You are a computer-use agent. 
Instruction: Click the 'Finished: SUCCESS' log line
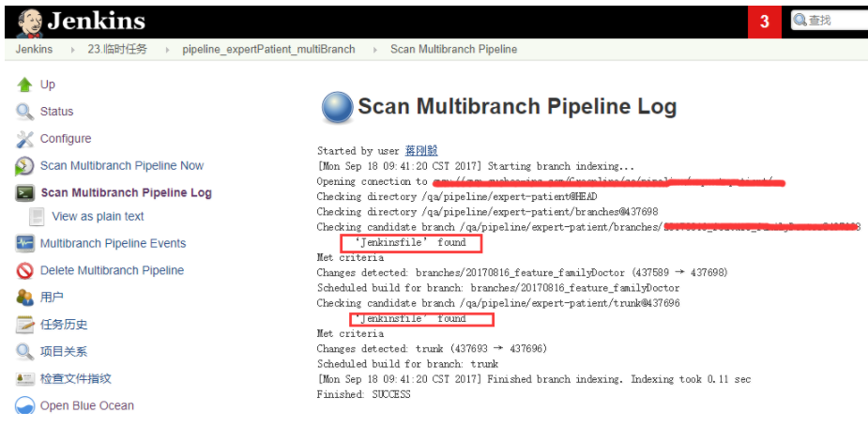pyautogui.click(x=364, y=395)
